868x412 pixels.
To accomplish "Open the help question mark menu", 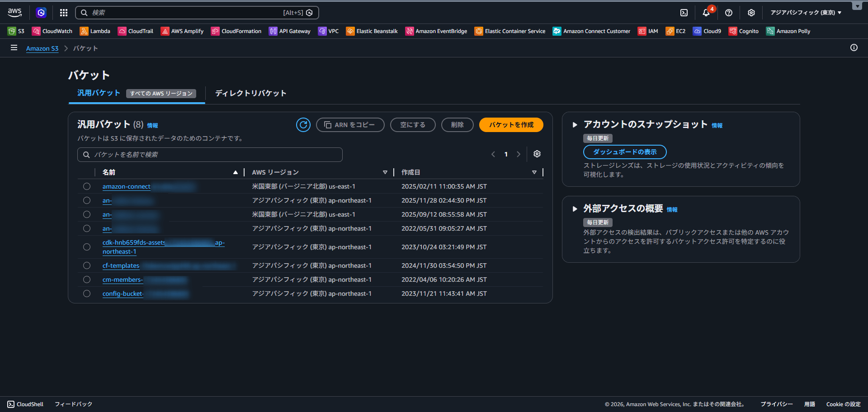I will tap(729, 13).
